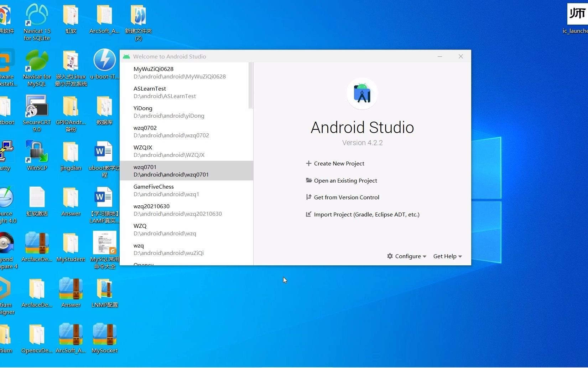Open highlighted recent project wzq0701
Viewport: 588px width, 368px height.
[x=187, y=170]
